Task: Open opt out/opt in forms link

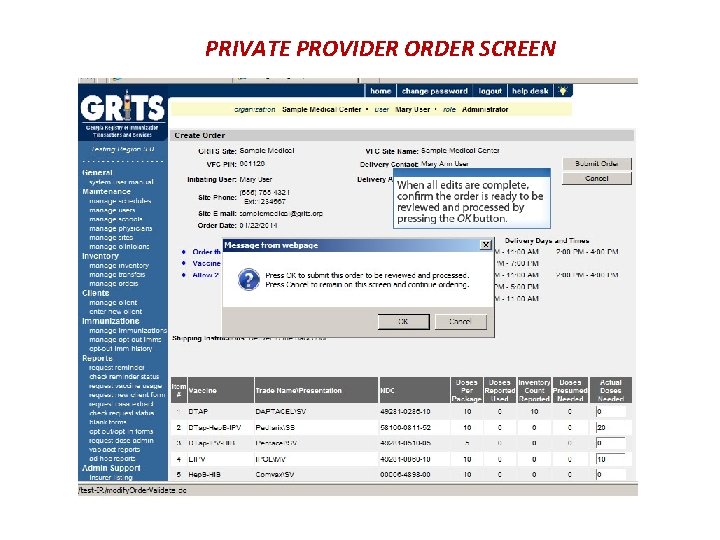Action: coord(121,431)
